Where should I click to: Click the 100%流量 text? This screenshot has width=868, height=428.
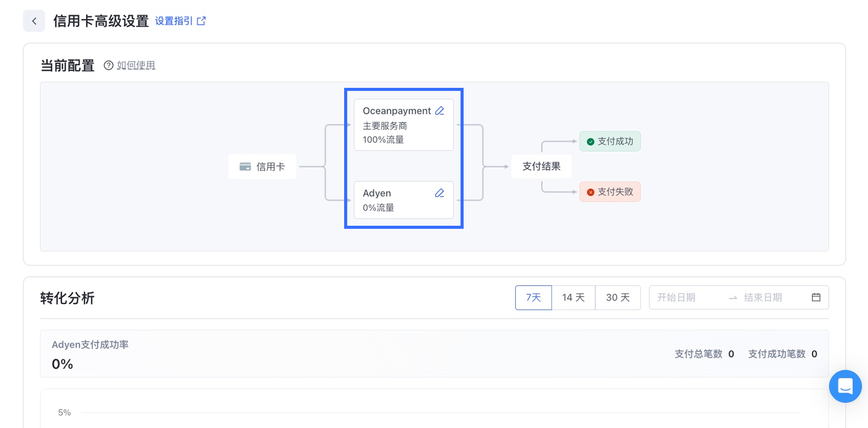383,139
